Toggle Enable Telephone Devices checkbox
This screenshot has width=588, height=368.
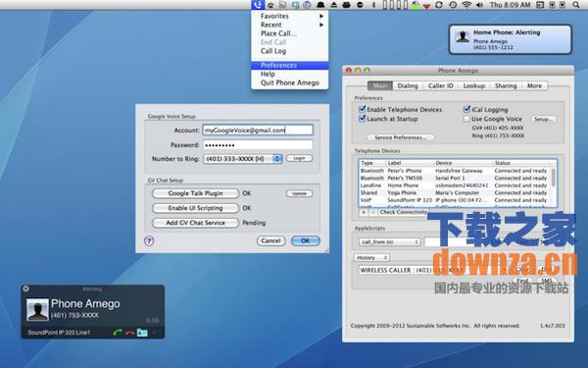[363, 109]
